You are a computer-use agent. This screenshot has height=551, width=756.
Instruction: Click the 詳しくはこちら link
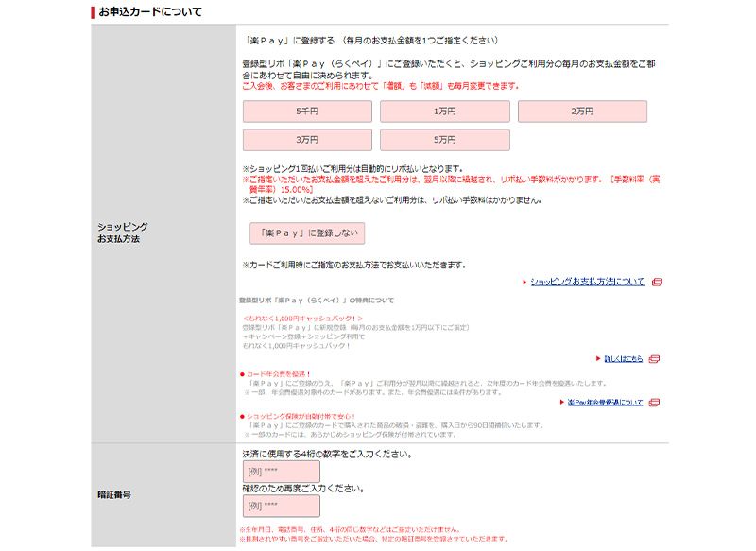pos(626,359)
